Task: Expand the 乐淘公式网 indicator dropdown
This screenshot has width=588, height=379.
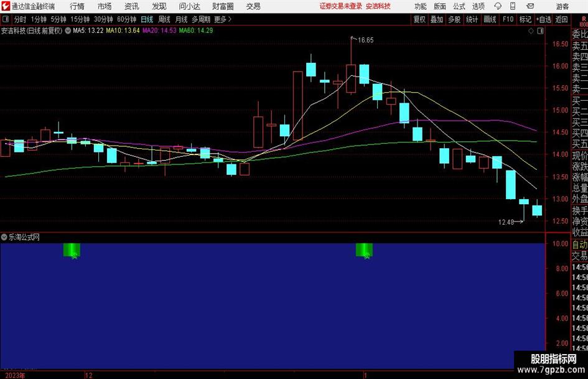Action: point(4,236)
